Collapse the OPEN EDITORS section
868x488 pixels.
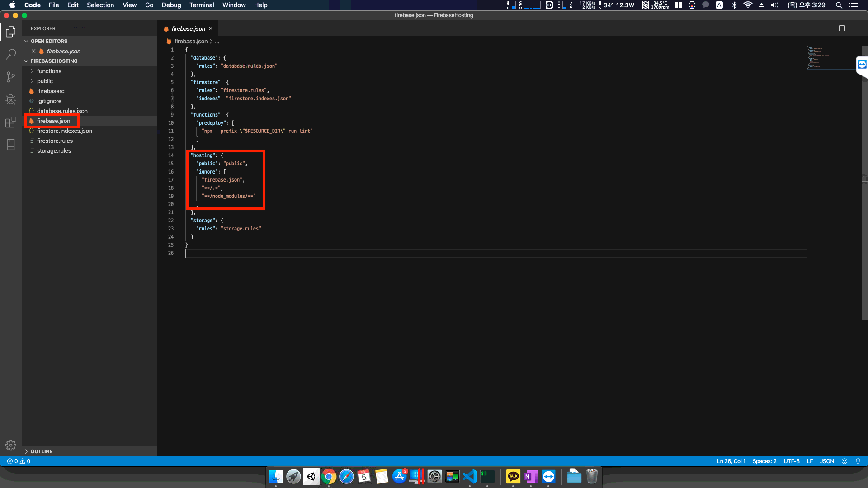pyautogui.click(x=49, y=41)
